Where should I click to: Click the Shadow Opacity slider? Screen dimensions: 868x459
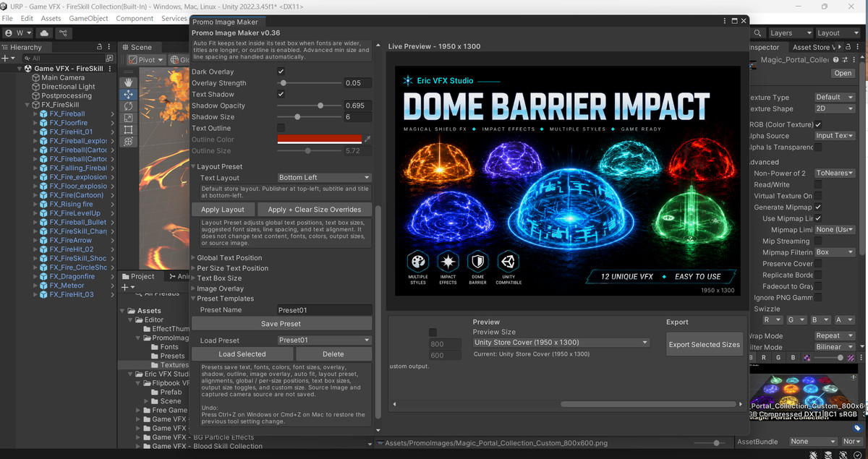(x=310, y=106)
